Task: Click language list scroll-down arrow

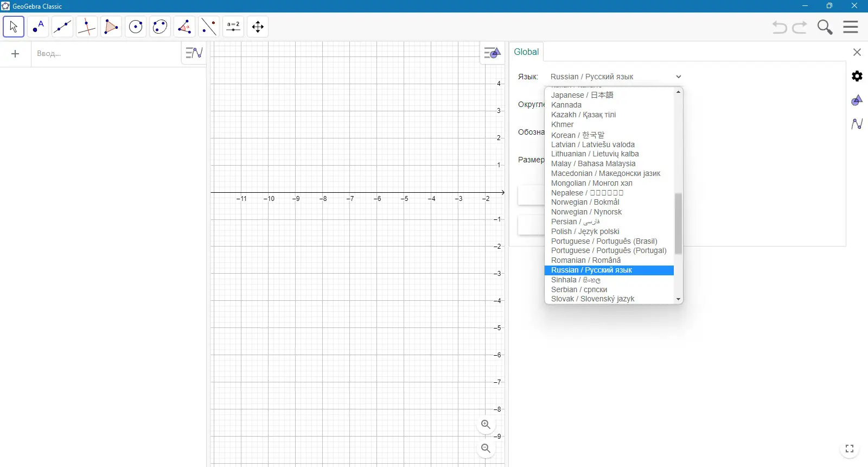Action: click(x=678, y=299)
